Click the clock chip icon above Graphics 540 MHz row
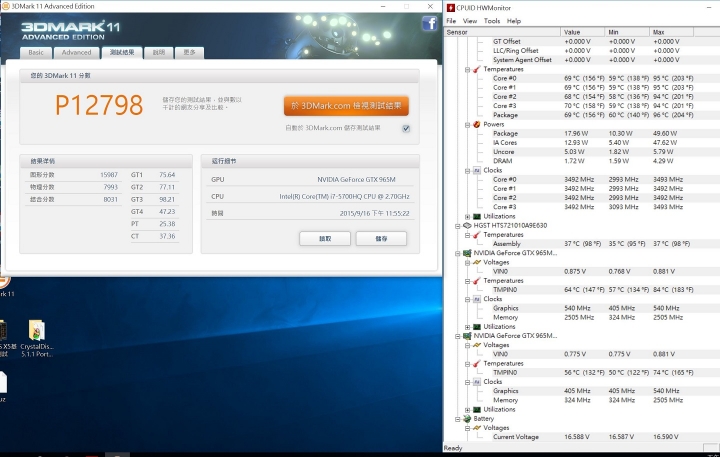 477,299
